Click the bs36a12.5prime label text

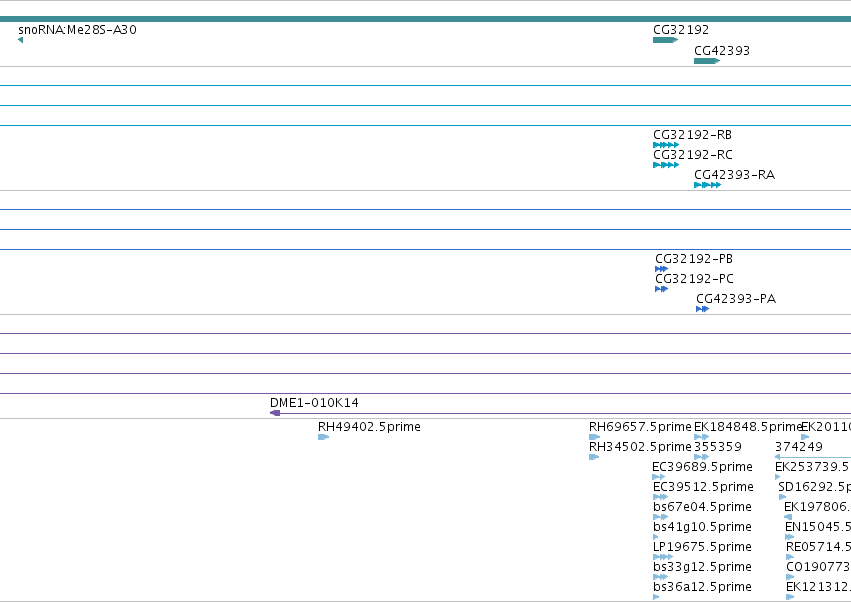pos(702,587)
